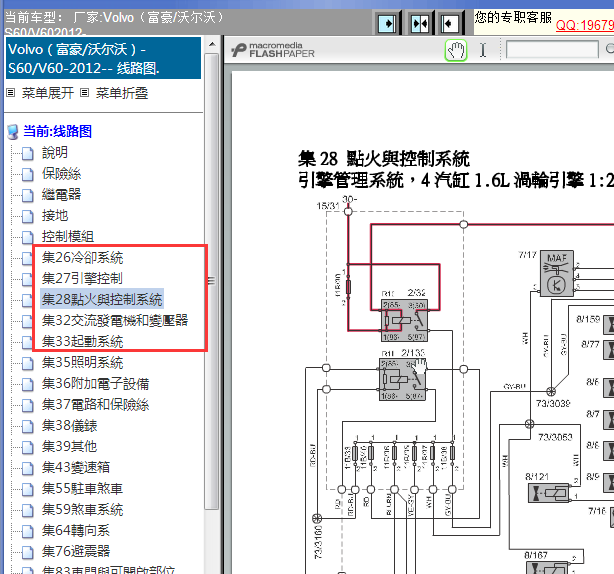
Task: Open 集26冷卻系統 diagram
Action: pyautogui.click(x=83, y=258)
